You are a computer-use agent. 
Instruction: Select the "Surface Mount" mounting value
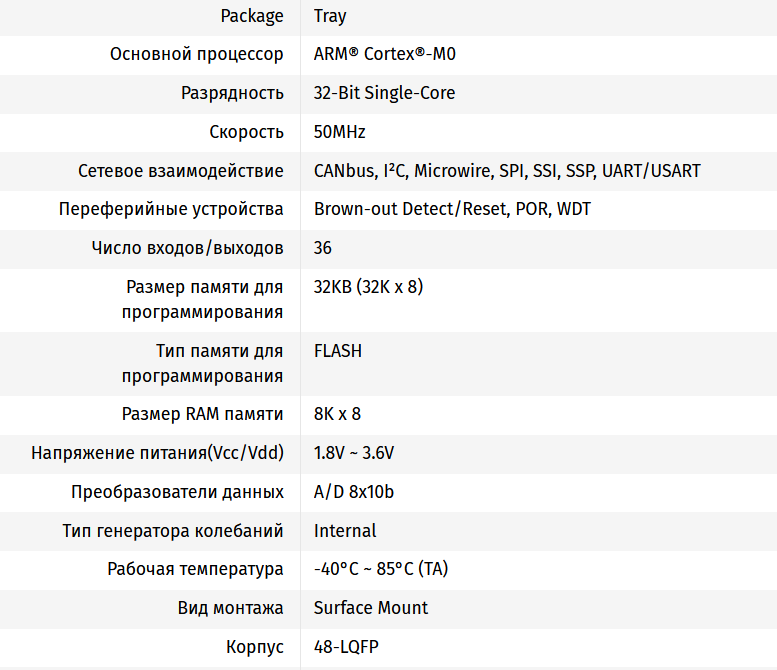coord(371,608)
